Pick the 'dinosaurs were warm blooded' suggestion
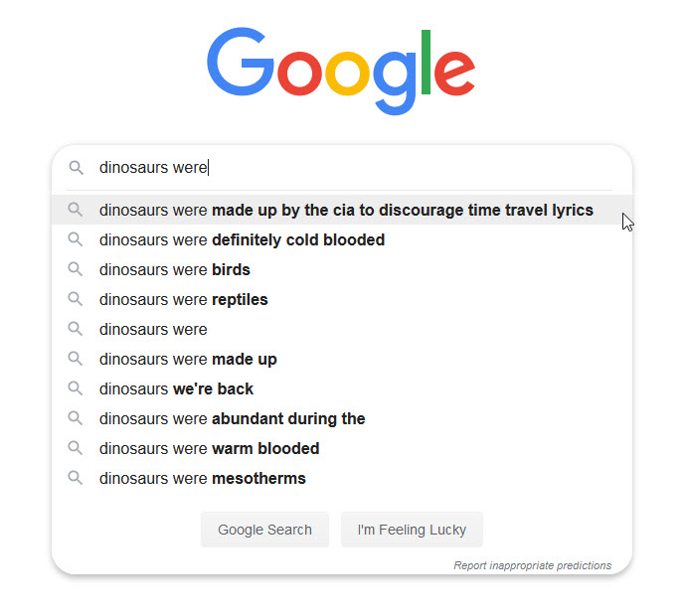688x616 pixels. pos(210,448)
